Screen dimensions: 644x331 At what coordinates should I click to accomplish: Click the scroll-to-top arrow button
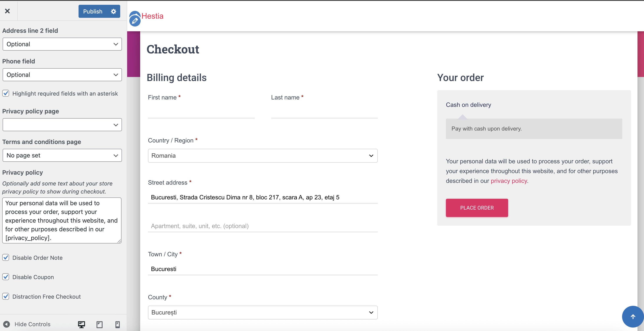point(633,317)
